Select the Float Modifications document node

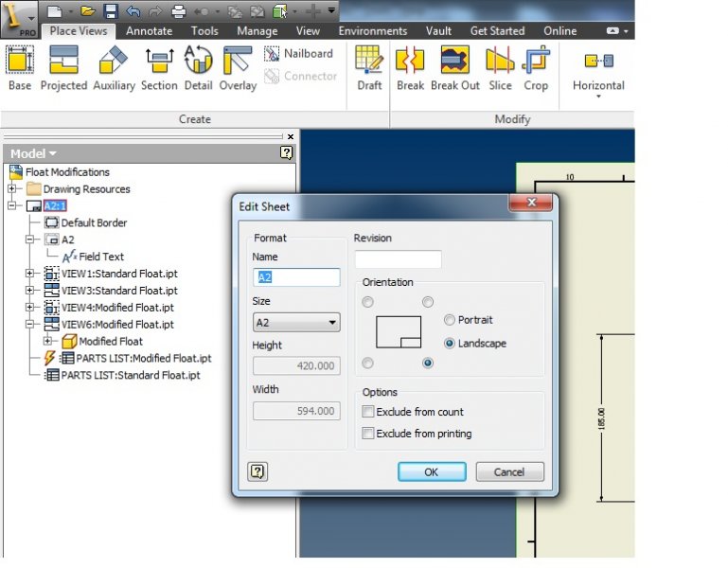pos(67,172)
